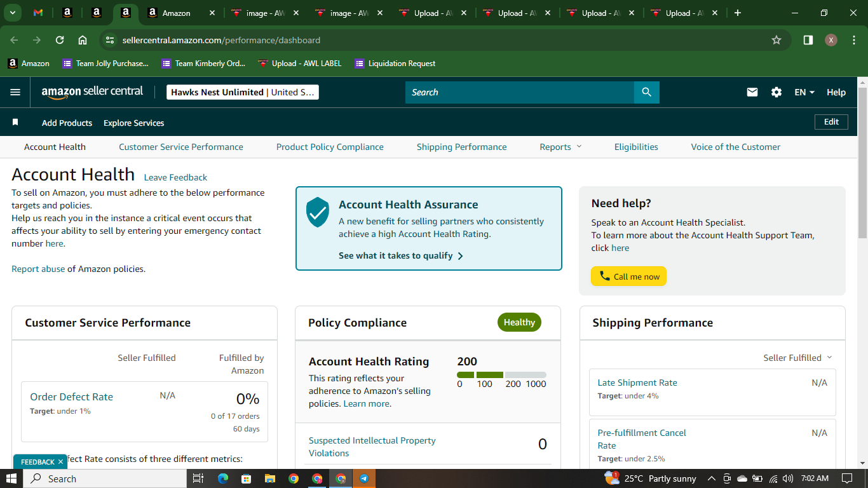Open the Chrome profile avatar
Viewport: 868px width, 488px height.
coord(831,40)
